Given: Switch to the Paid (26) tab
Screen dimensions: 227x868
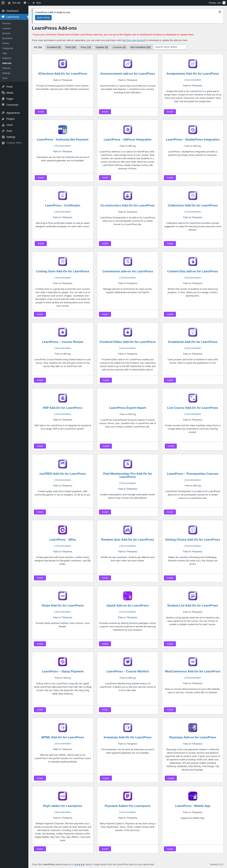Looking at the screenshot, I should (x=71, y=47).
